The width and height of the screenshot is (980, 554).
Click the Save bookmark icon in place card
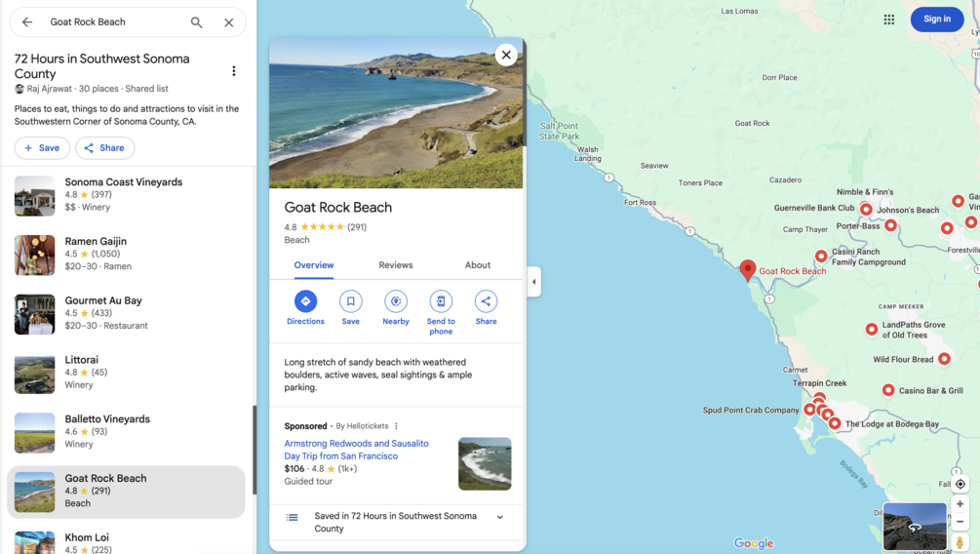click(351, 301)
